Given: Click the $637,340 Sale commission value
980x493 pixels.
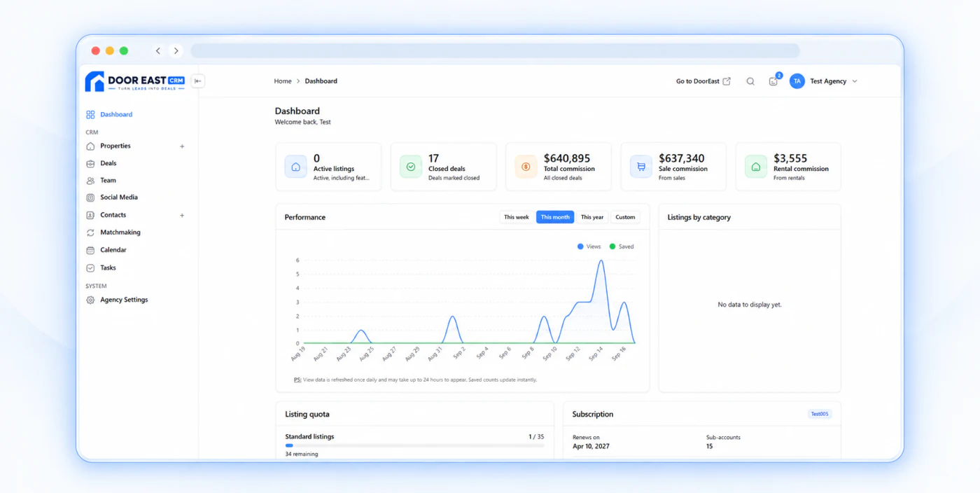Looking at the screenshot, I should (x=682, y=158).
